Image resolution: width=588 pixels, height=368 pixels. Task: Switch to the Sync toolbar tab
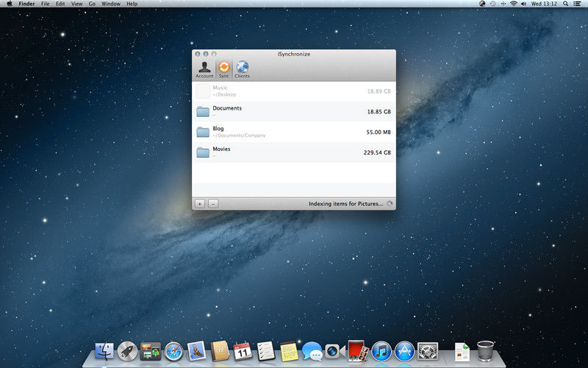coord(224,69)
